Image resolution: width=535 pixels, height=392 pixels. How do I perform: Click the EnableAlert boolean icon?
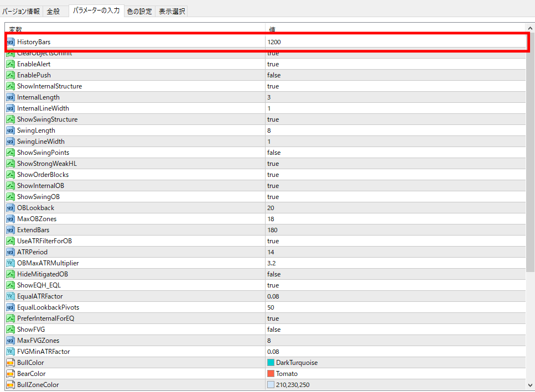click(x=11, y=64)
